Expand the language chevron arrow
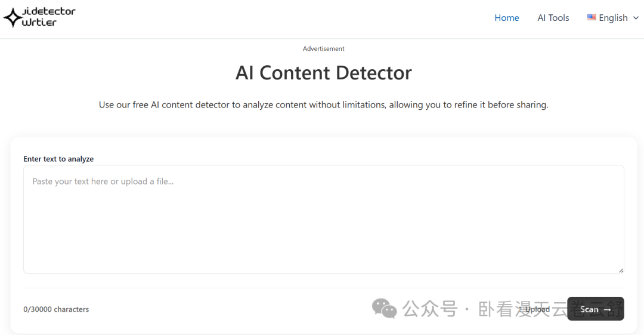This screenshot has width=644, height=335. (x=636, y=18)
